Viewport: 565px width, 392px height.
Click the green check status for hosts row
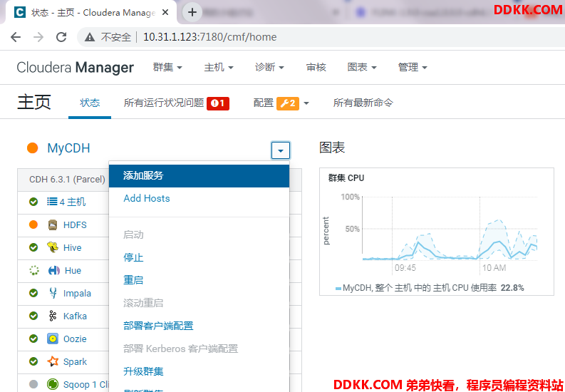[x=33, y=202]
